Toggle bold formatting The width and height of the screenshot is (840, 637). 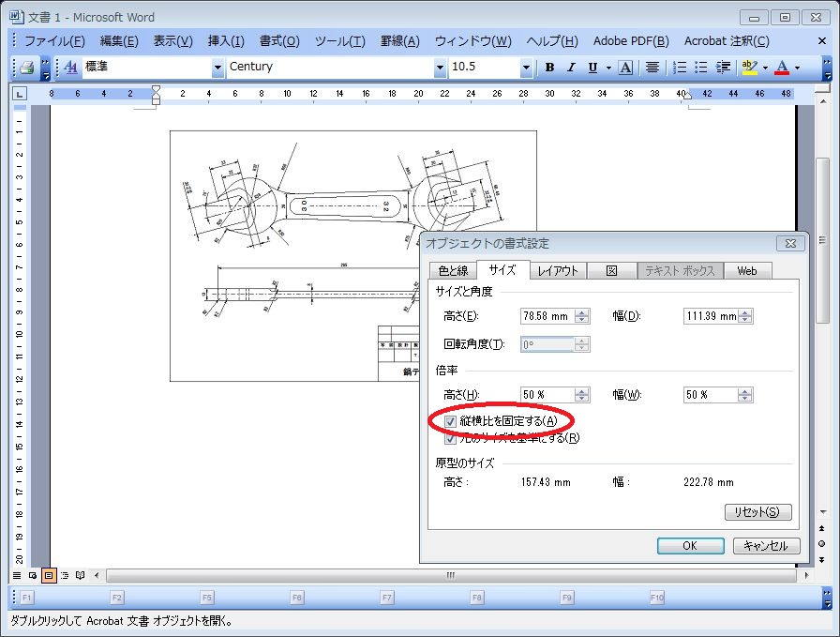coord(549,68)
